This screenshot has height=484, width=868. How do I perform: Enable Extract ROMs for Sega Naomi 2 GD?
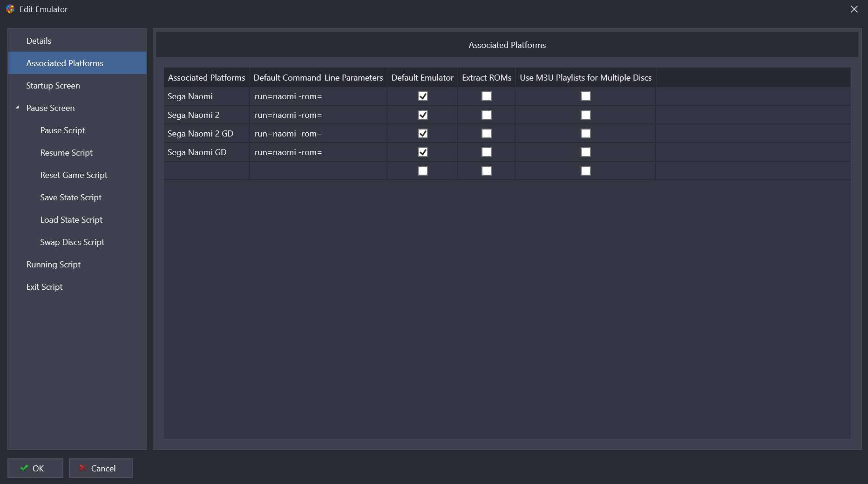487,133
